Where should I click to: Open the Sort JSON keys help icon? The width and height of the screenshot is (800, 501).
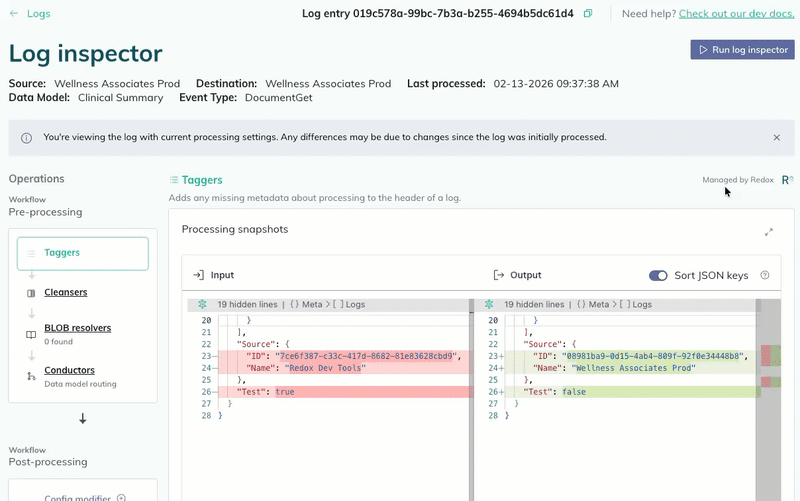[765, 275]
